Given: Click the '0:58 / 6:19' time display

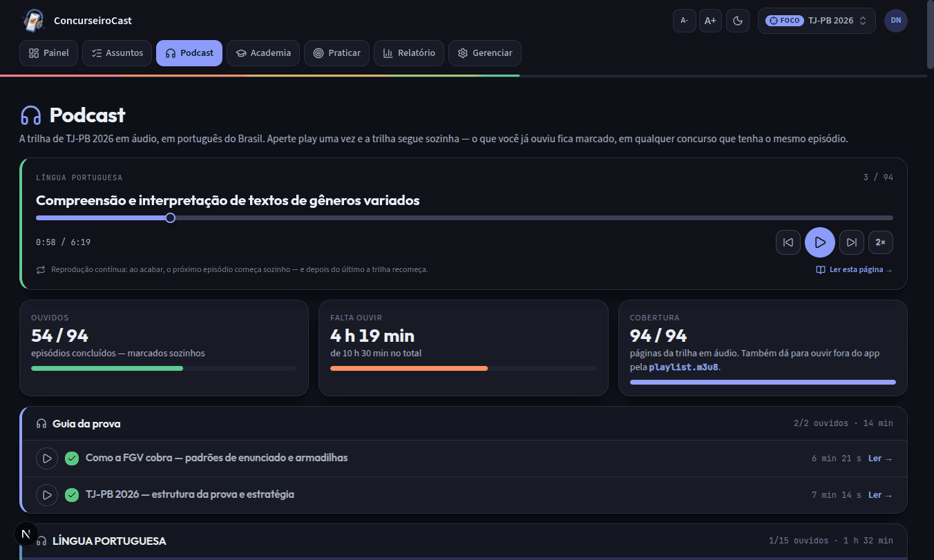Looking at the screenshot, I should point(64,242).
